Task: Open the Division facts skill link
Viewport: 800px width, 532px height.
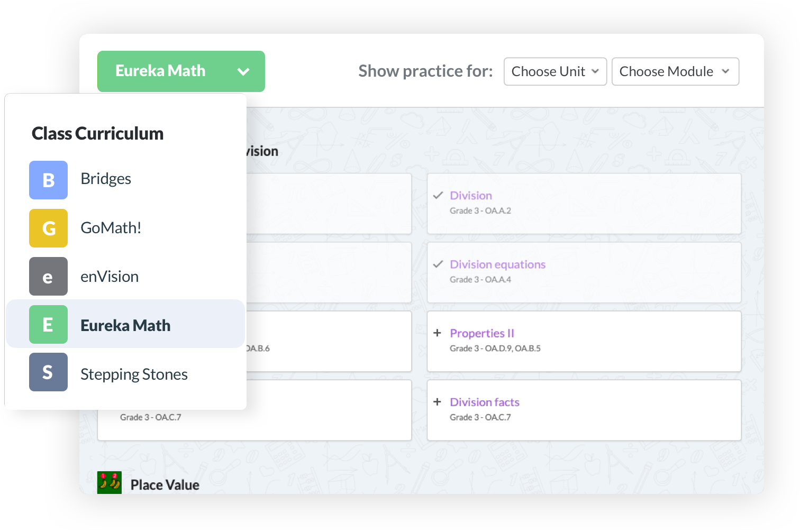Action: (485, 402)
